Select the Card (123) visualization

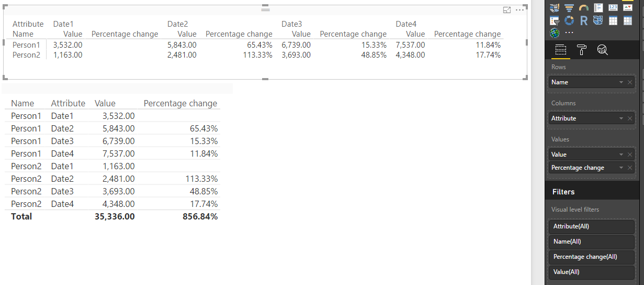pos(613,7)
